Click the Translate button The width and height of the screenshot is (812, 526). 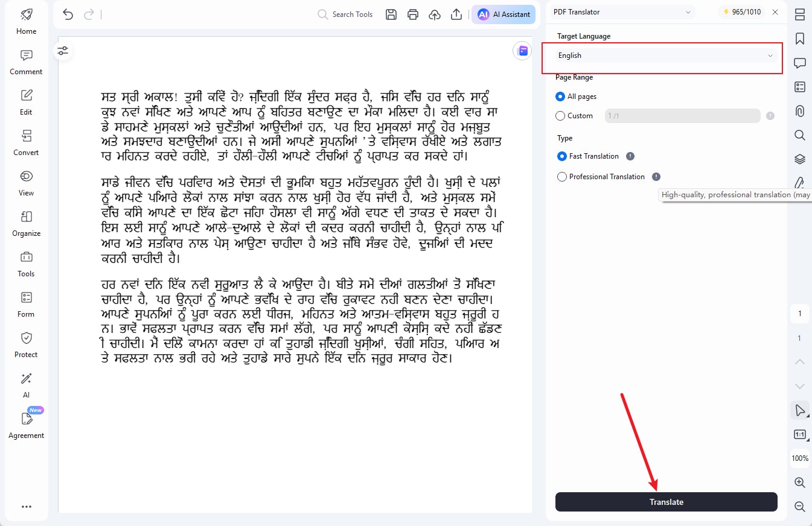[x=667, y=502]
